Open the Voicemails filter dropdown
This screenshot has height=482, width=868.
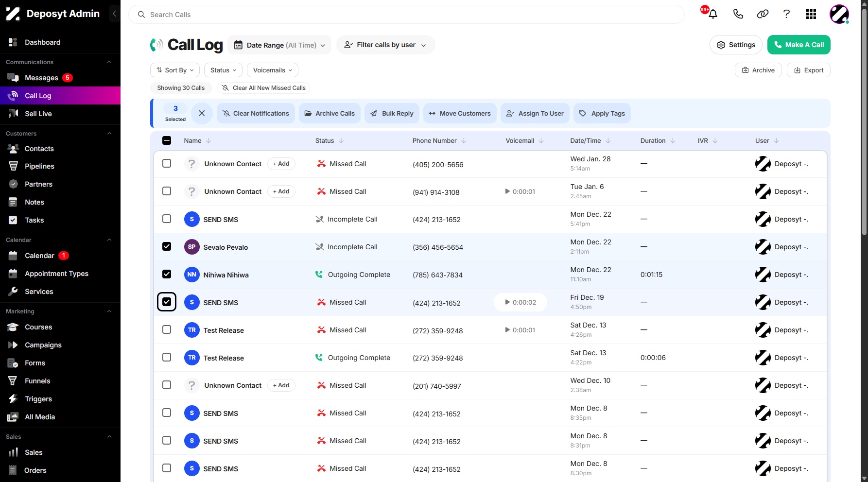point(273,70)
